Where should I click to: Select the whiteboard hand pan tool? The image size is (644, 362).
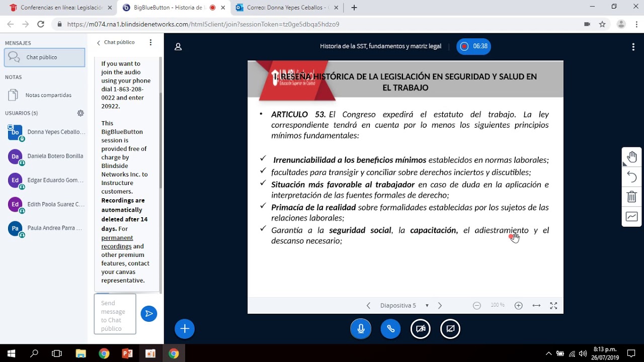(632, 157)
